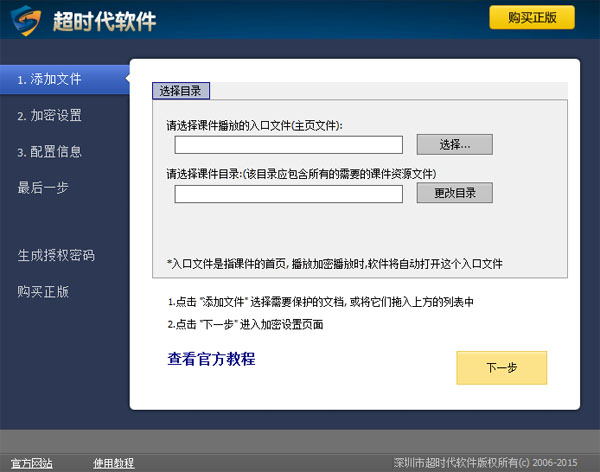600x472 pixels.
Task: Open 生成授权密码 in the sidebar
Action: [x=56, y=255]
